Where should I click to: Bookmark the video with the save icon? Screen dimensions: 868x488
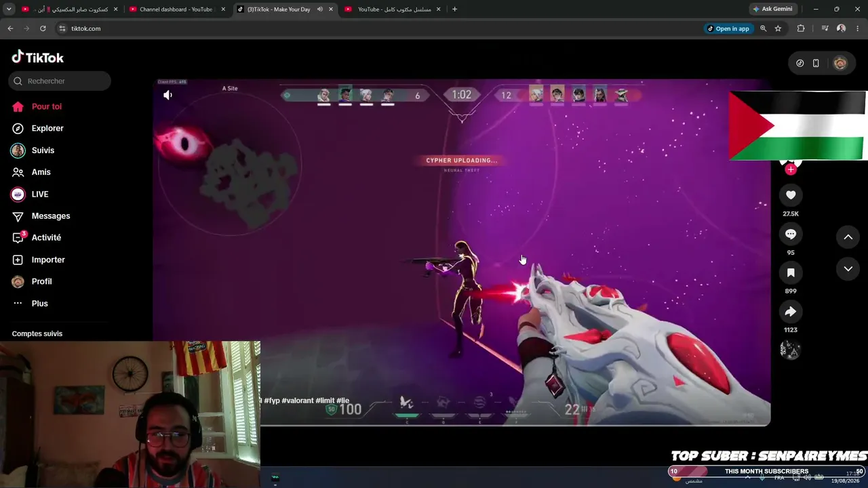[791, 272]
